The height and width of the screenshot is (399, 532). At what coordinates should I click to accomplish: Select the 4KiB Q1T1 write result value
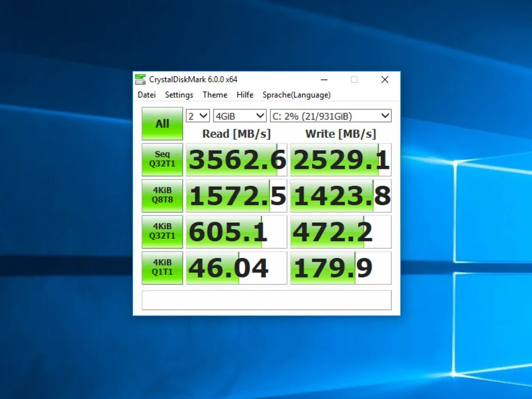[340, 267]
